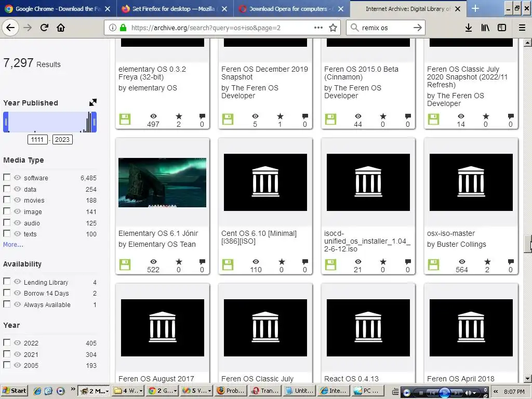Bookmark this page with the star
532x399 pixels.
333,28
